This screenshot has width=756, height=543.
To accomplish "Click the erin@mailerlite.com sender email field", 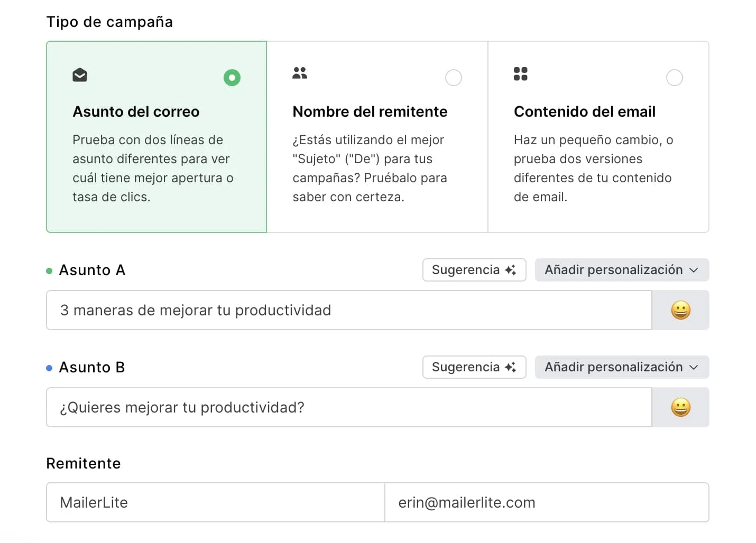I will (547, 502).
